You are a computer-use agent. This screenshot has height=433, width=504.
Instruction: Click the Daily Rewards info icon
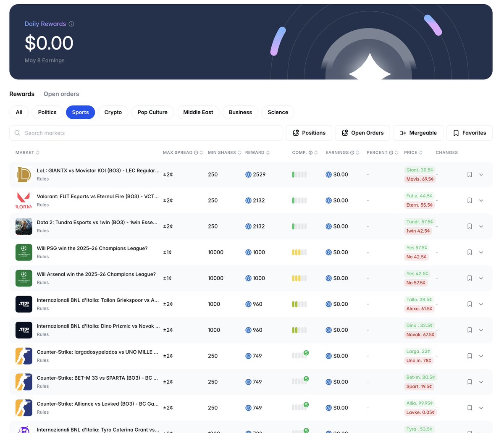(x=71, y=24)
